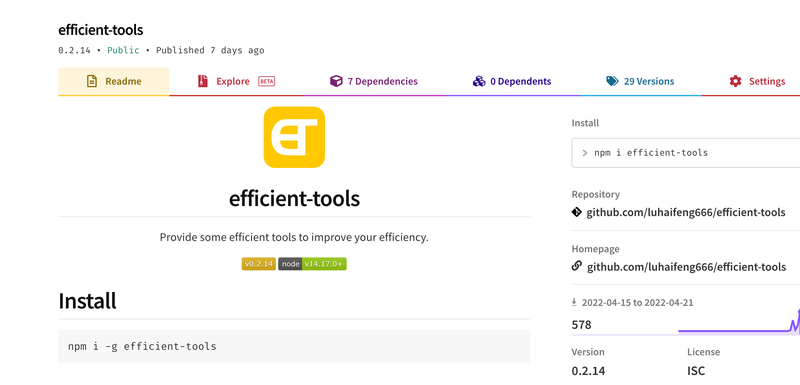Viewport: 800px width, 385px height.
Task: Click the yellow ET package logo
Action: pos(294,137)
